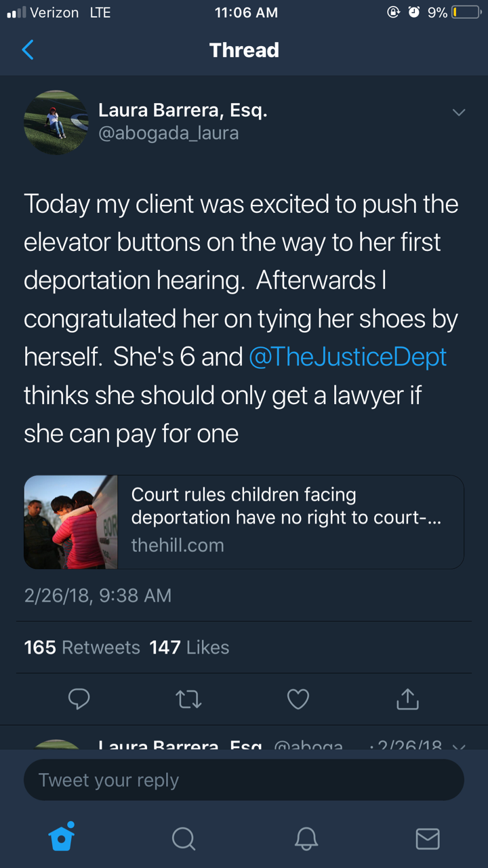Image resolution: width=488 pixels, height=868 pixels.
Task: Tap the back arrow to leave thread
Action: pyautogui.click(x=28, y=50)
